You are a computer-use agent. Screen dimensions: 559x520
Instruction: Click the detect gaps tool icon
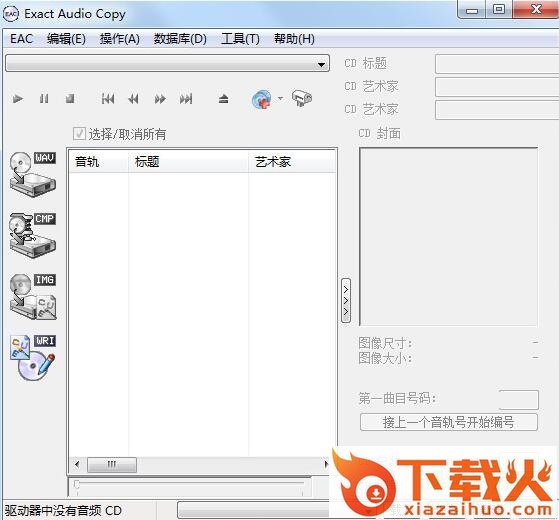point(302,98)
